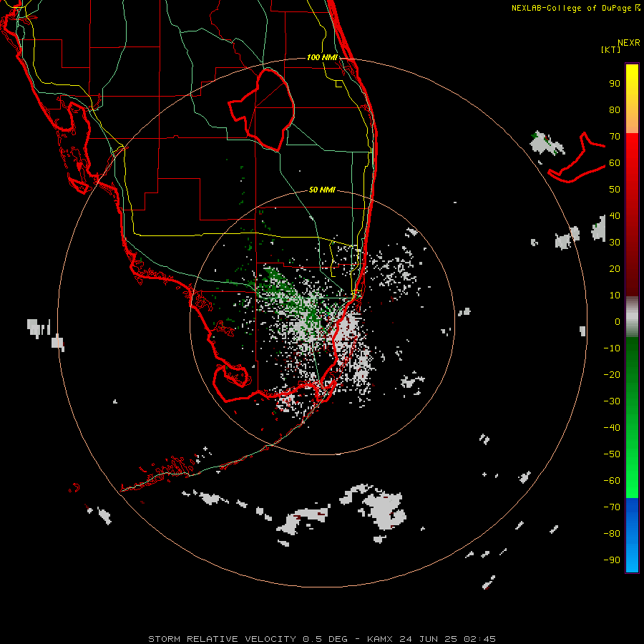
Task: Pick the yellow-orange segment of the color bar
Action: [632, 99]
